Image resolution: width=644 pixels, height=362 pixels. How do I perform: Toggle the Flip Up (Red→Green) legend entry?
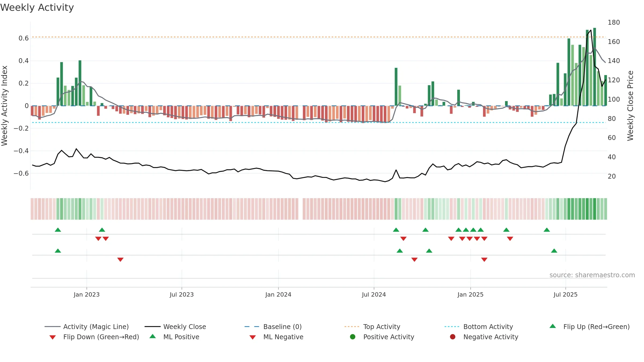pyautogui.click(x=590, y=327)
